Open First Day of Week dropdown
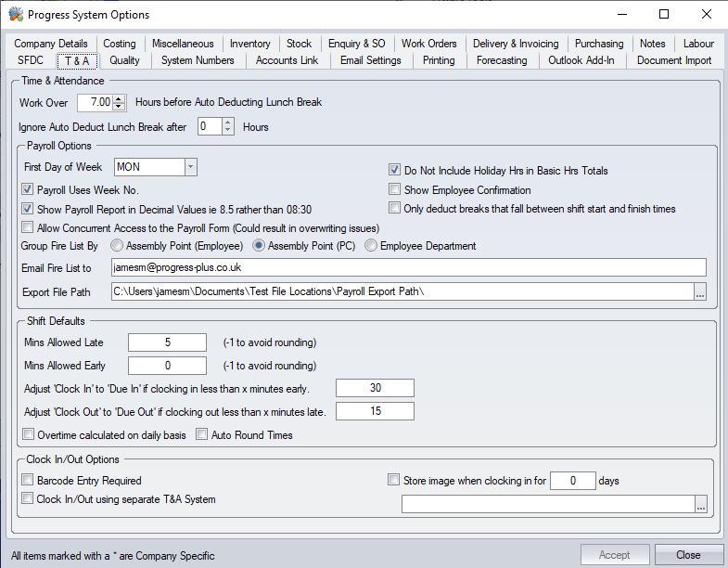The height and width of the screenshot is (568, 728). click(190, 167)
